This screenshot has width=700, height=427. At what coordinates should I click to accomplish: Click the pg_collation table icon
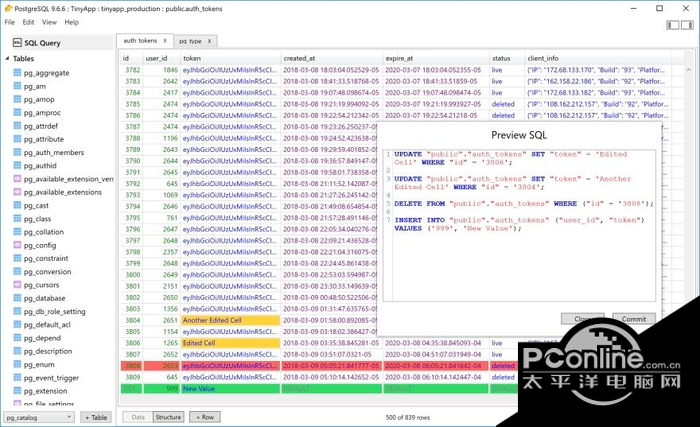pyautogui.click(x=17, y=231)
